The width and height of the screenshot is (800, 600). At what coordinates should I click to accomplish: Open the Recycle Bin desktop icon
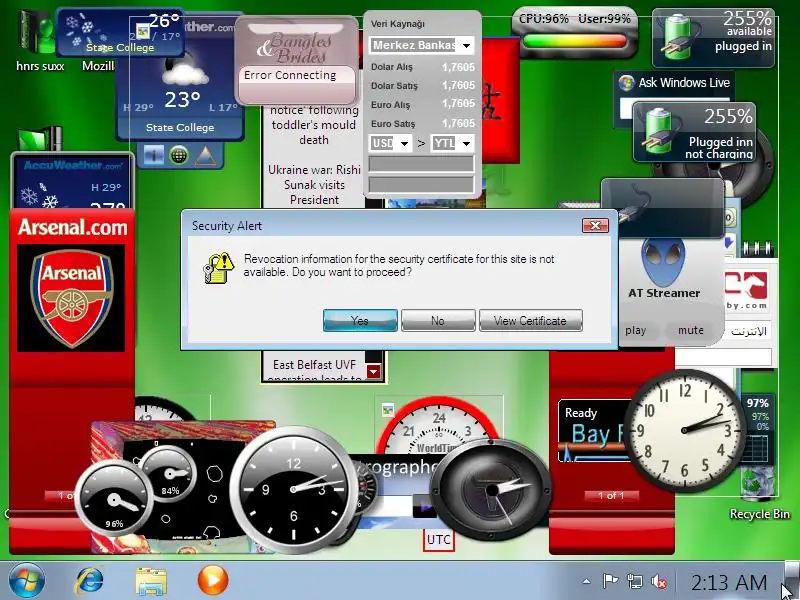(759, 492)
